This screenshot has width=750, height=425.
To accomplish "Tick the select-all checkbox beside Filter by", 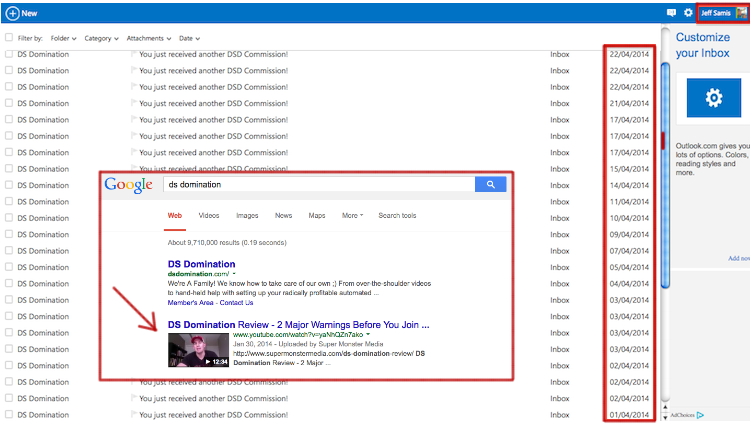I will pyautogui.click(x=9, y=37).
